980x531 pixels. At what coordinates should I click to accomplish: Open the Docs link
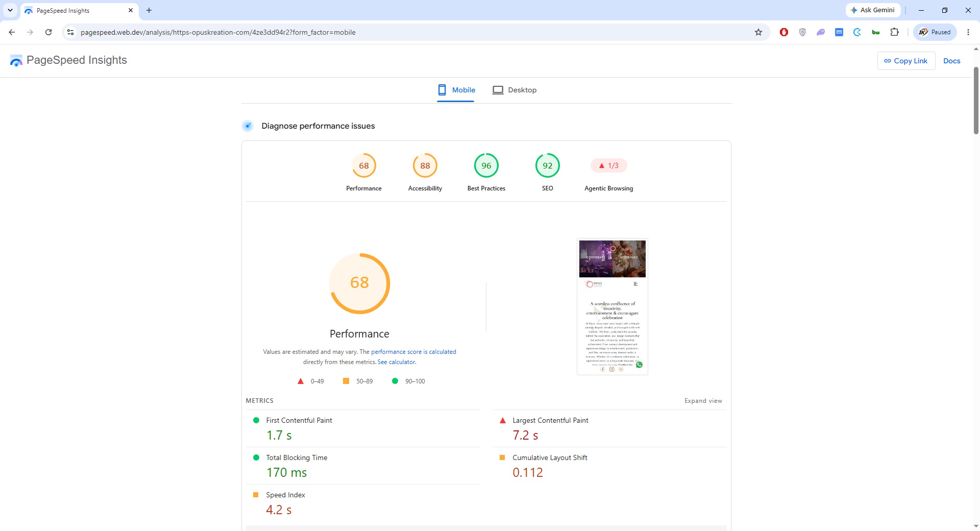coord(951,61)
